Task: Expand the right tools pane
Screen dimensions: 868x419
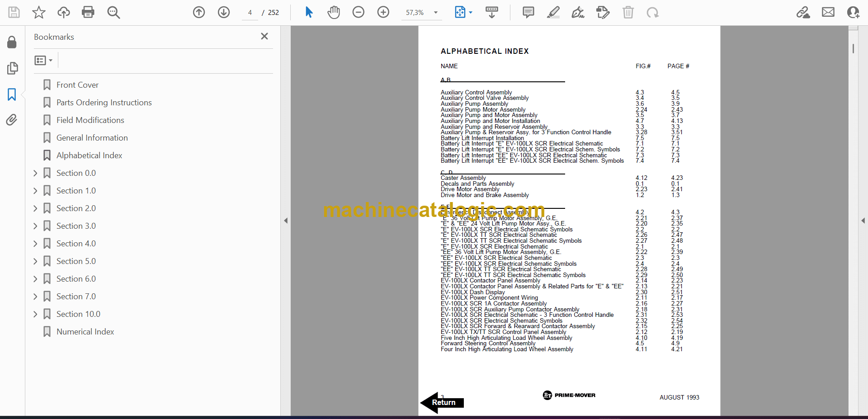Action: (863, 221)
